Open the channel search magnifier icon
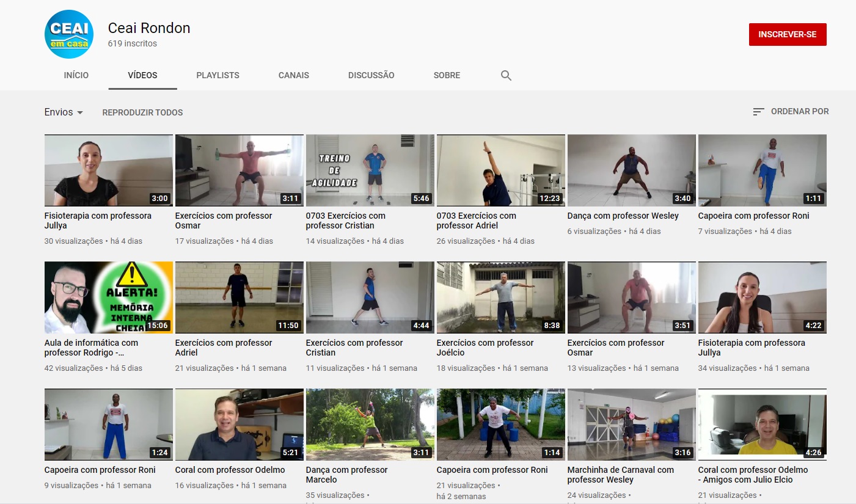 tap(506, 76)
